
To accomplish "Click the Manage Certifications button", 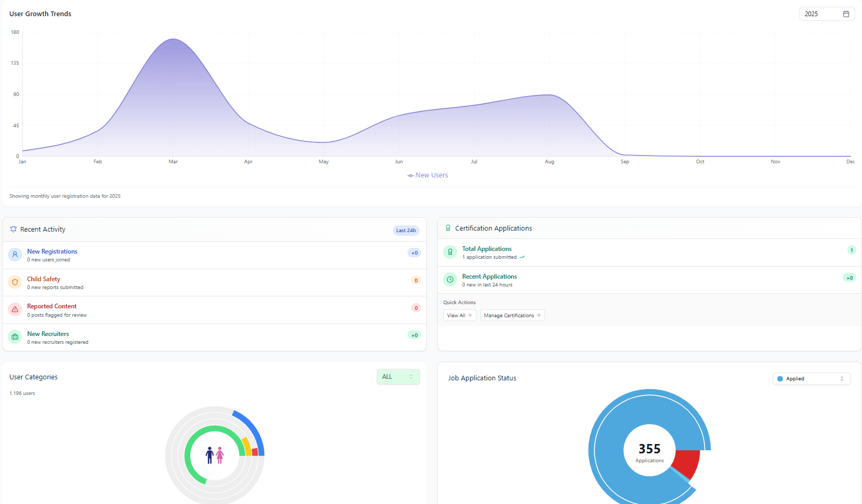I will click(512, 315).
